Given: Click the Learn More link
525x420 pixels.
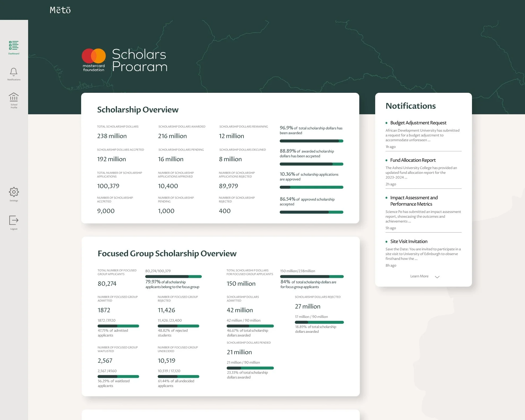Looking at the screenshot, I should pyautogui.click(x=419, y=276).
